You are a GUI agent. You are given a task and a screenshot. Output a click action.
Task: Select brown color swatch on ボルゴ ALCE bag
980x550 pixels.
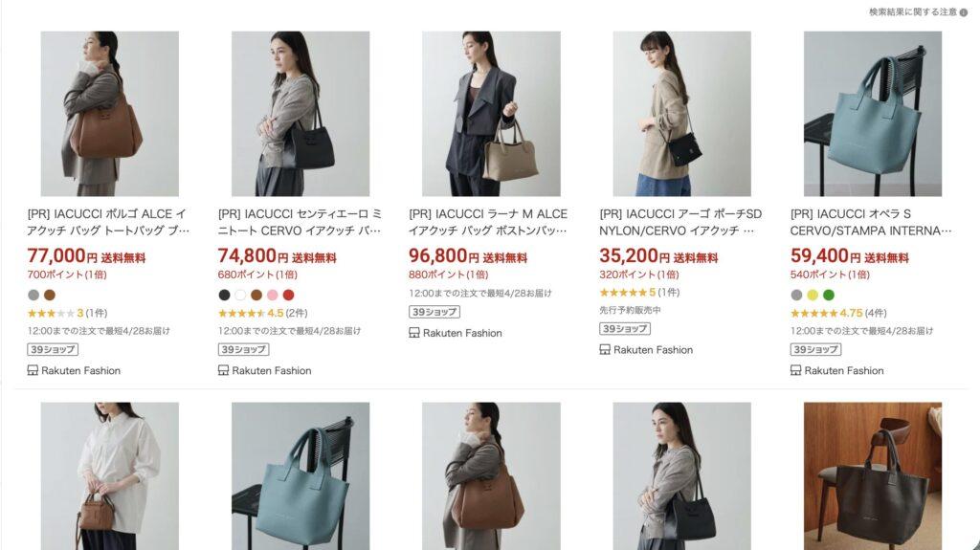(x=50, y=295)
